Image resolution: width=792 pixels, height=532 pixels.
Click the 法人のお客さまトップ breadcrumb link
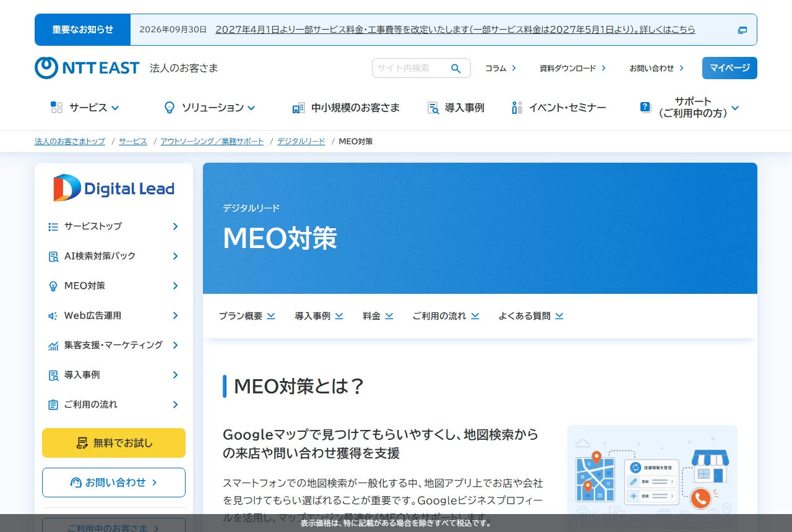[x=70, y=142]
